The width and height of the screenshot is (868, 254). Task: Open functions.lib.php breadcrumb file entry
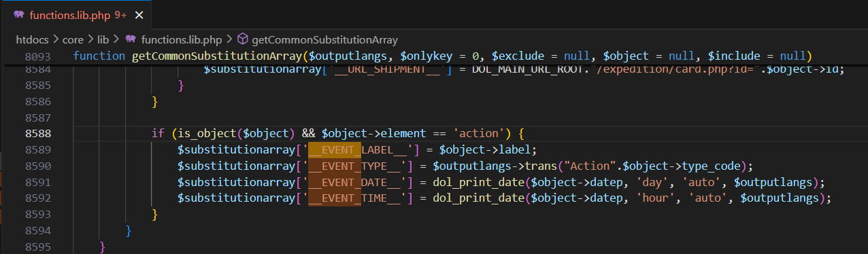click(x=182, y=39)
